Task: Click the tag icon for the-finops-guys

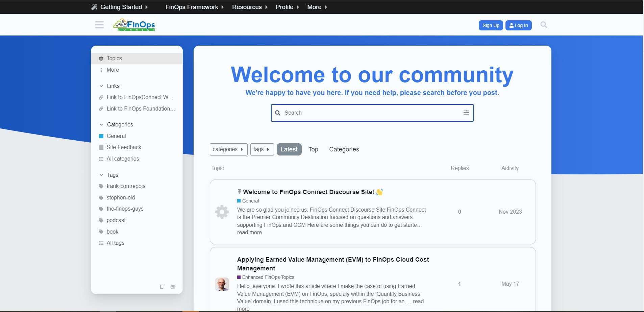Action: click(x=101, y=209)
